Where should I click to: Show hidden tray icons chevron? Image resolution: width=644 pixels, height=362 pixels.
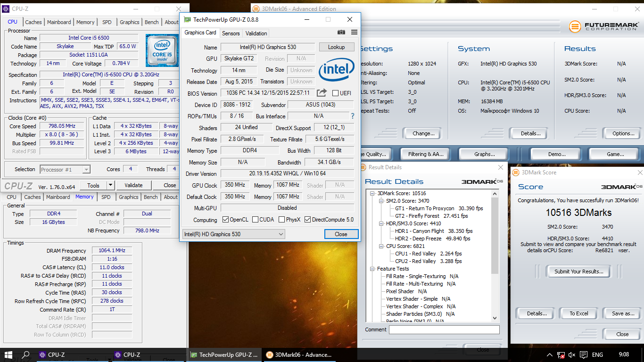pos(549,354)
